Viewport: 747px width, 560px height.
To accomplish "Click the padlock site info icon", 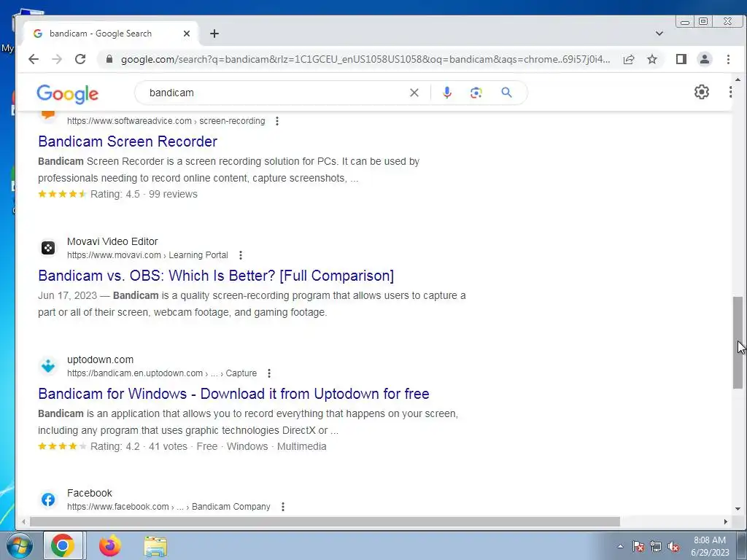I will click(x=109, y=59).
